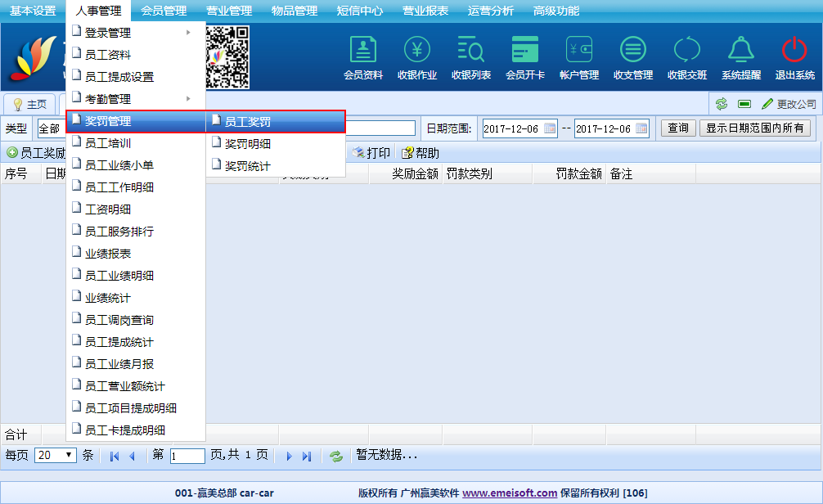Open the www.emeisoft.com link
The width and height of the screenshot is (823, 504).
(510, 493)
